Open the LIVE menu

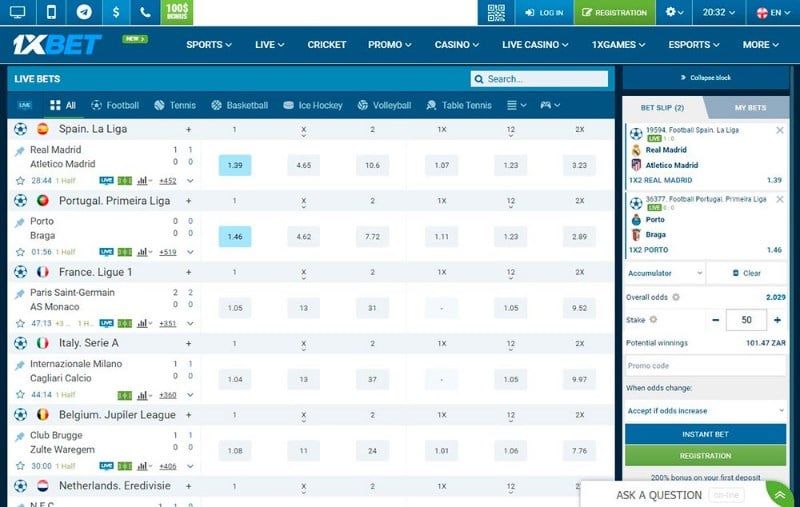(x=269, y=45)
